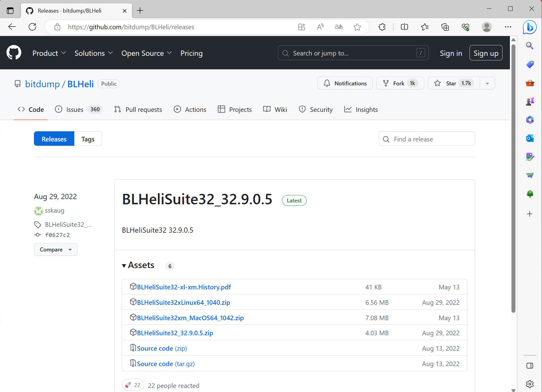This screenshot has width=542, height=392.
Task: Open sidebar Microsoft 365 icon
Action: tap(530, 120)
